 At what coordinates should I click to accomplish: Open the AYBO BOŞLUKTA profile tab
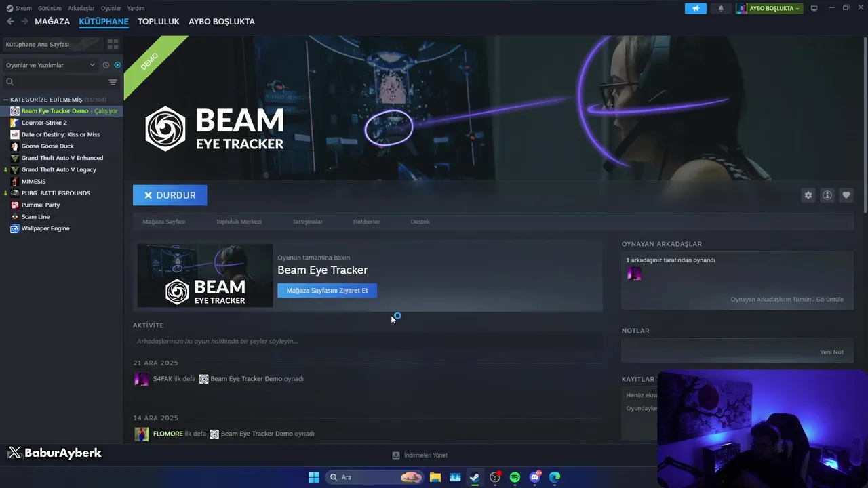pos(222,22)
